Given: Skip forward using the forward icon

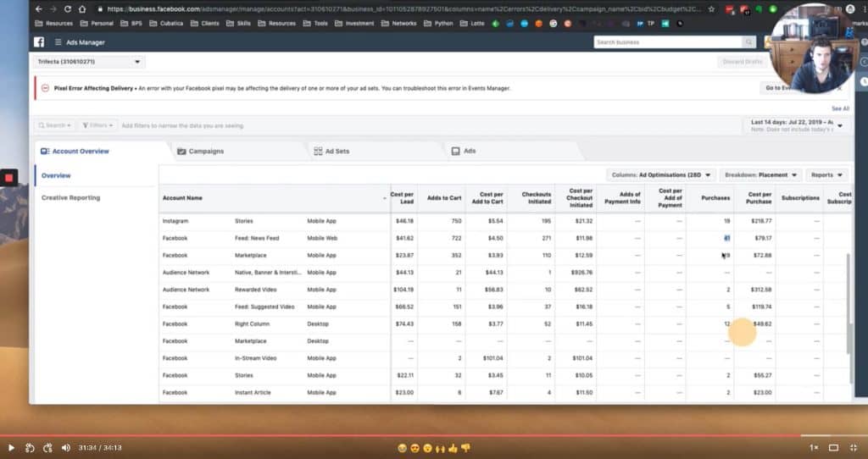Looking at the screenshot, I should pyautogui.click(x=47, y=447).
